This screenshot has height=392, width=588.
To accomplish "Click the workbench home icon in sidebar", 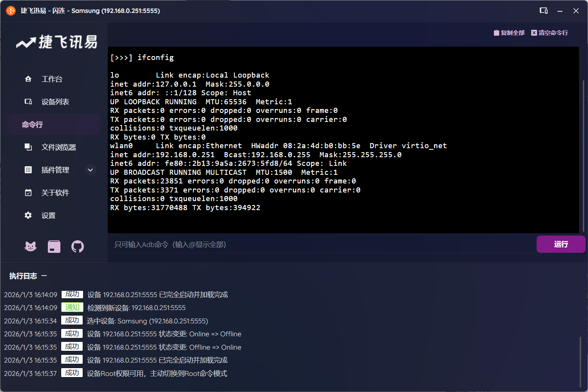I will pos(28,79).
